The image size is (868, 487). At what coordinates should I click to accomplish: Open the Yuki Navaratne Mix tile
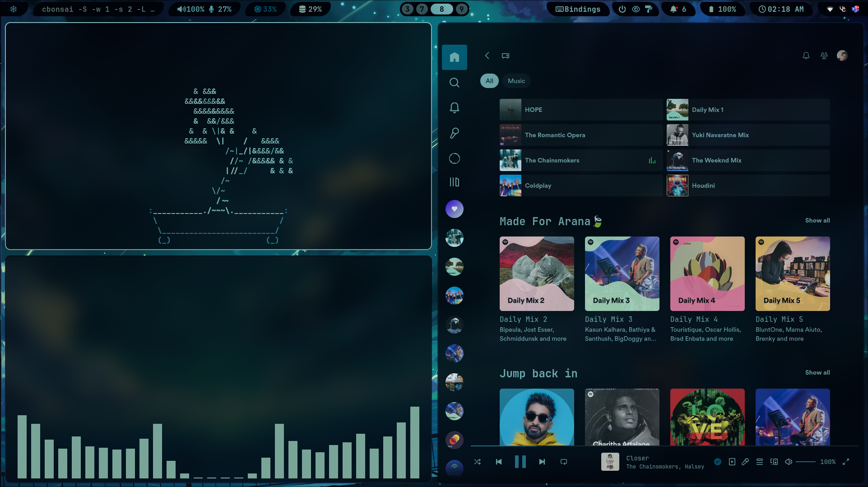pos(748,135)
